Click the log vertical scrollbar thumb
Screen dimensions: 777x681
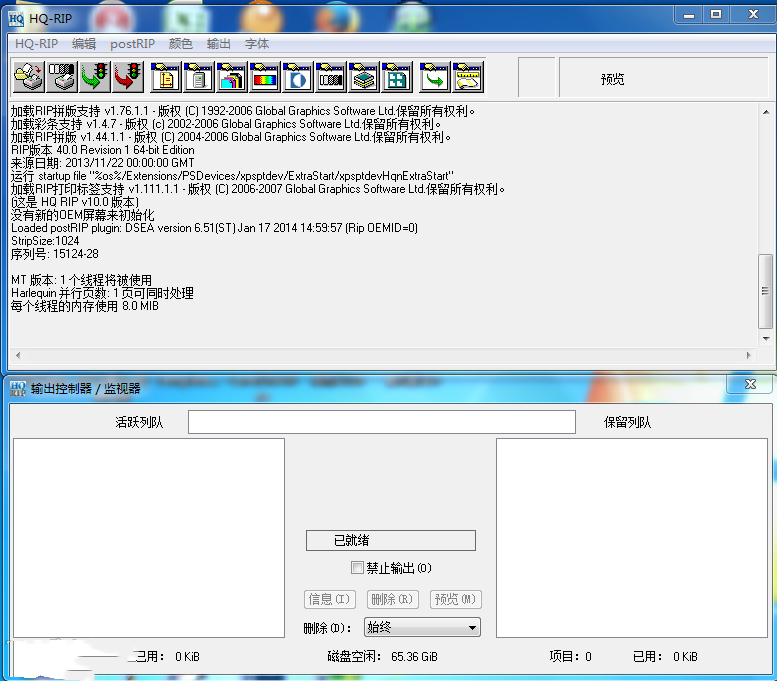pos(766,291)
